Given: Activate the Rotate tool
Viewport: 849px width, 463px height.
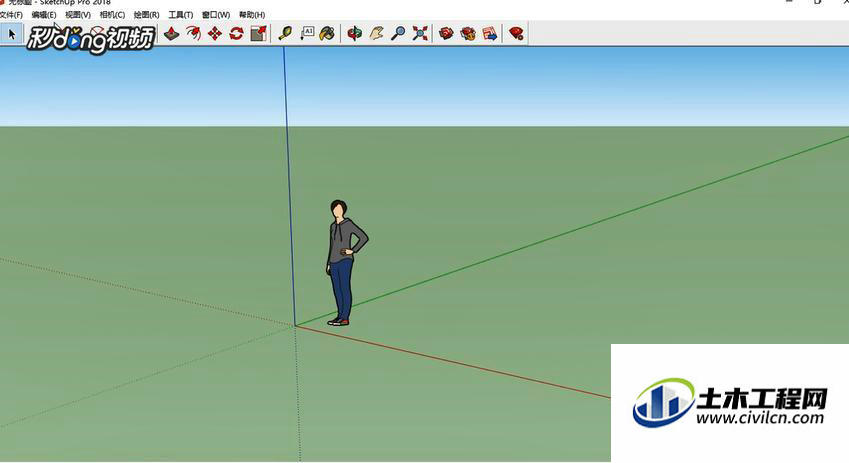Looking at the screenshot, I should tap(237, 34).
